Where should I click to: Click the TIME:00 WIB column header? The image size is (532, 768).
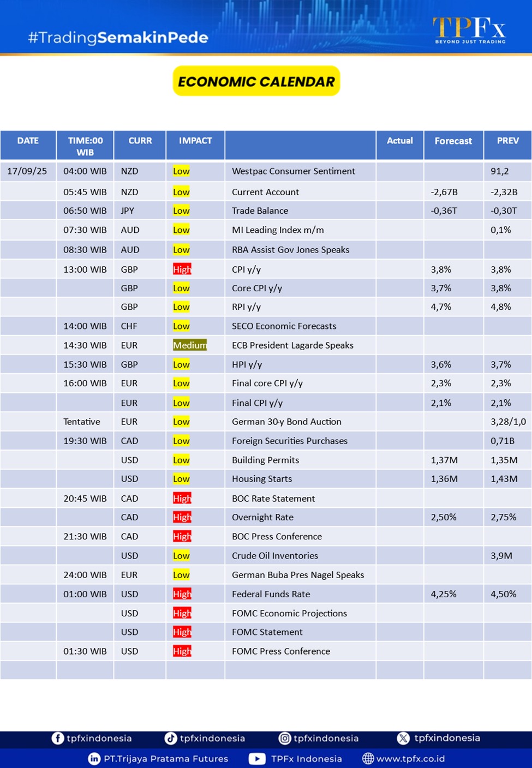(x=85, y=145)
